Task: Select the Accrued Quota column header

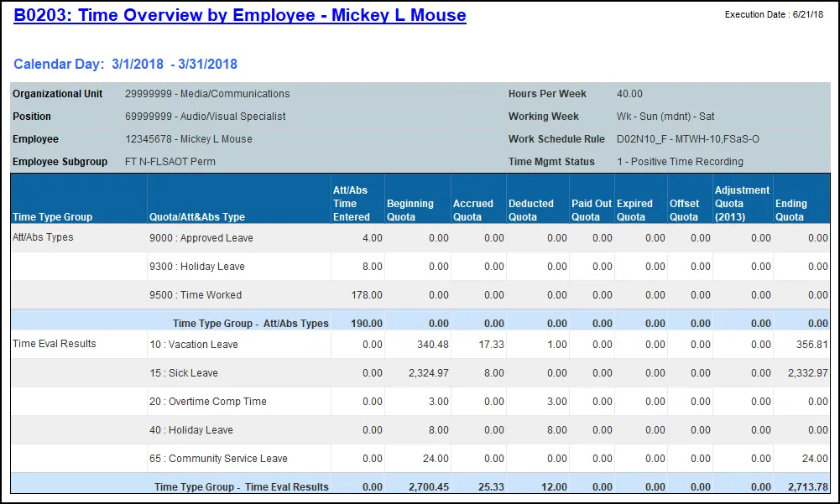Action: coord(473,210)
